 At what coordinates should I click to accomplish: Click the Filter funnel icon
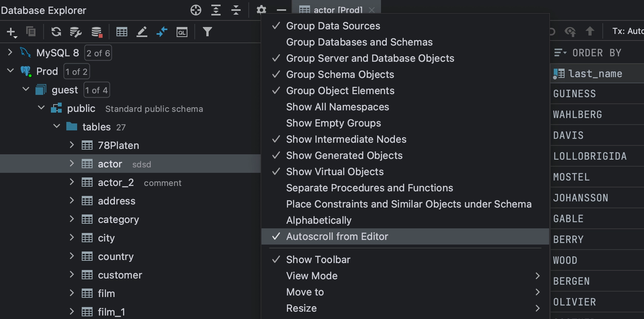tap(207, 32)
